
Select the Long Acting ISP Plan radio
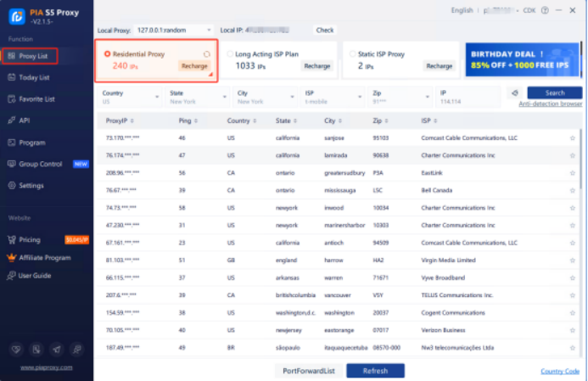coord(230,54)
